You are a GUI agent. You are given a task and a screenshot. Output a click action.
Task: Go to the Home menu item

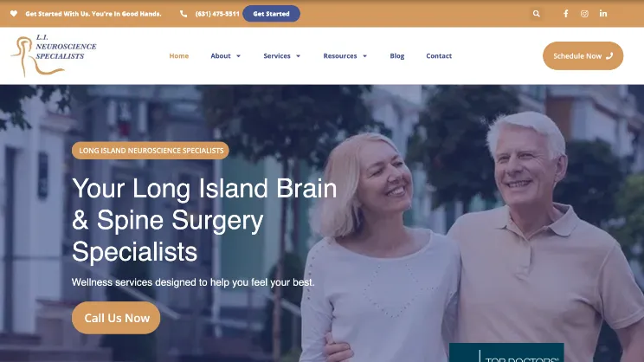[179, 56]
